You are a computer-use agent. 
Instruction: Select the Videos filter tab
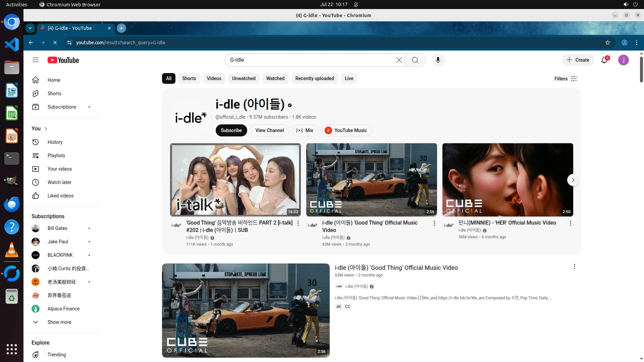(x=214, y=78)
